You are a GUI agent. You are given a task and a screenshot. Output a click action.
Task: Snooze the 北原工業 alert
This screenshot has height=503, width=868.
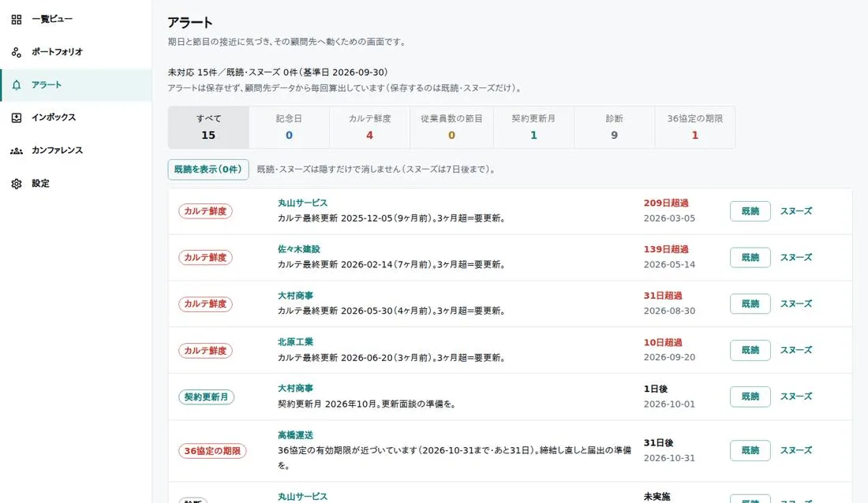796,350
